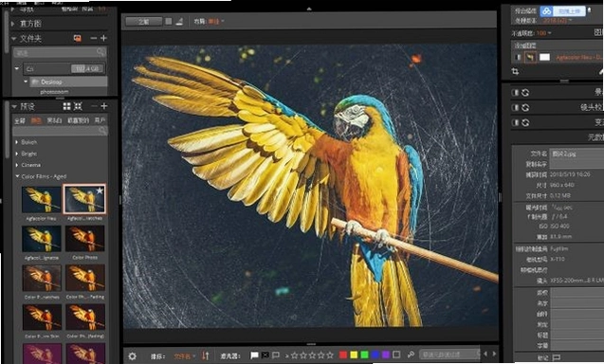The width and height of the screenshot is (604, 364).
Task: Toggle the 镜头校正 panel on/off switch
Action: 515,107
